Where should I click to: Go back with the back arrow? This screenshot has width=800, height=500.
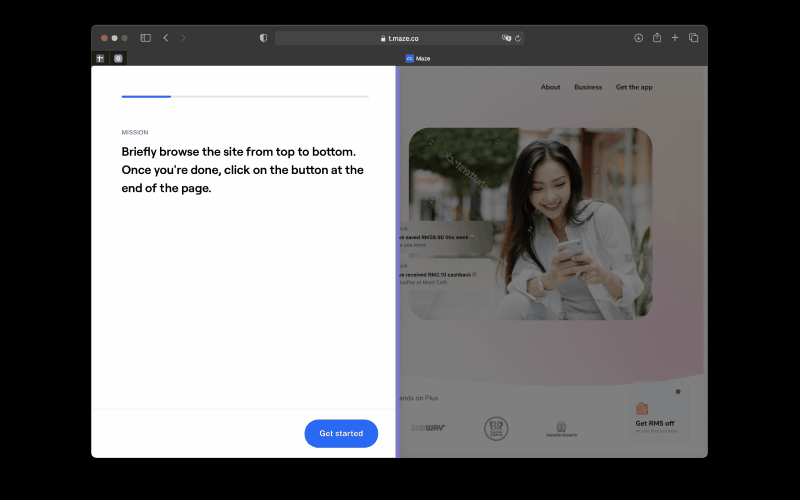(x=166, y=38)
